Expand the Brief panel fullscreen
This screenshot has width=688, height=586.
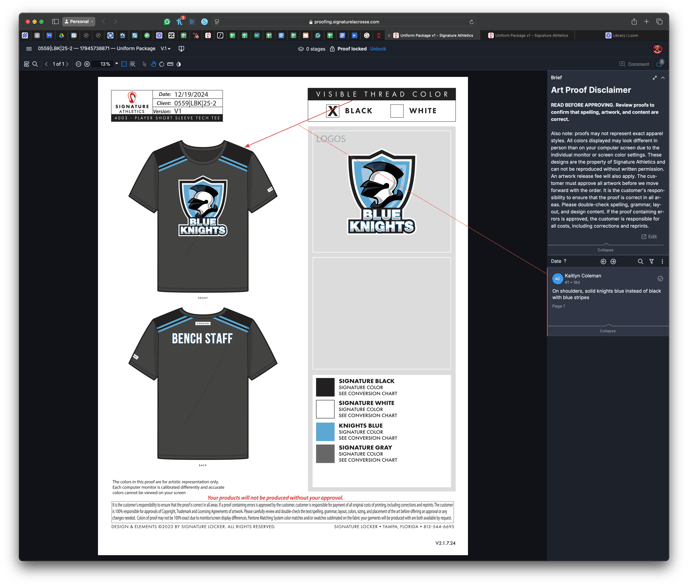(x=655, y=77)
